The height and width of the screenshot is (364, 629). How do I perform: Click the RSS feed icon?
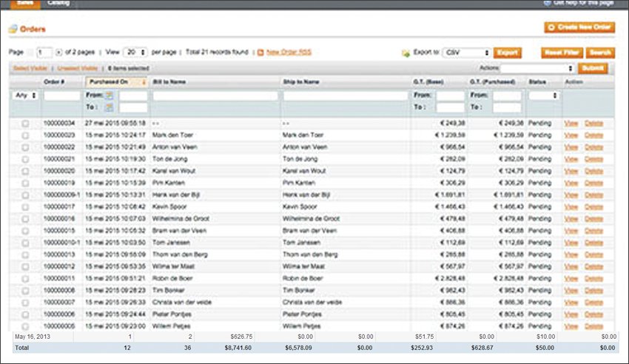click(260, 53)
